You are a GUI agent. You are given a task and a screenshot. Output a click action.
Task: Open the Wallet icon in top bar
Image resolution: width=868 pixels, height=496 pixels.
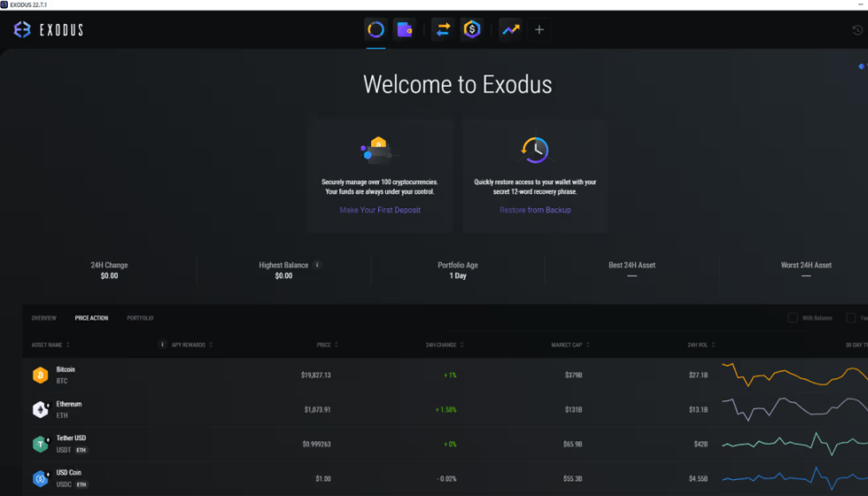click(x=405, y=29)
